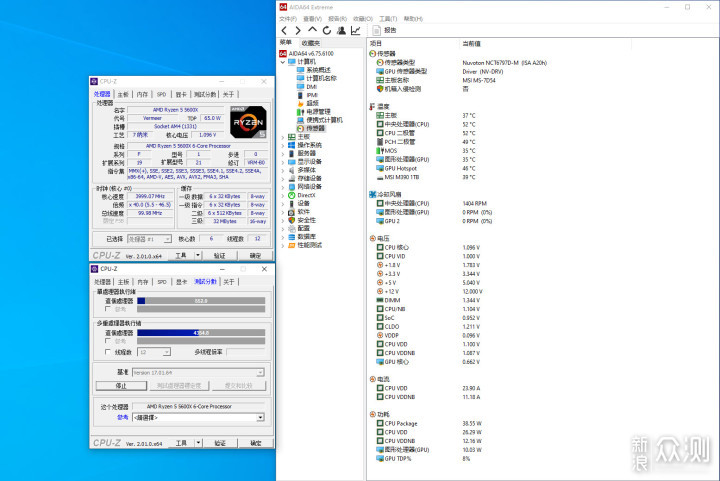Click the multi-thread 参考 reference bar
Image resolution: width=720 pixels, height=481 pixels.
tap(201, 341)
